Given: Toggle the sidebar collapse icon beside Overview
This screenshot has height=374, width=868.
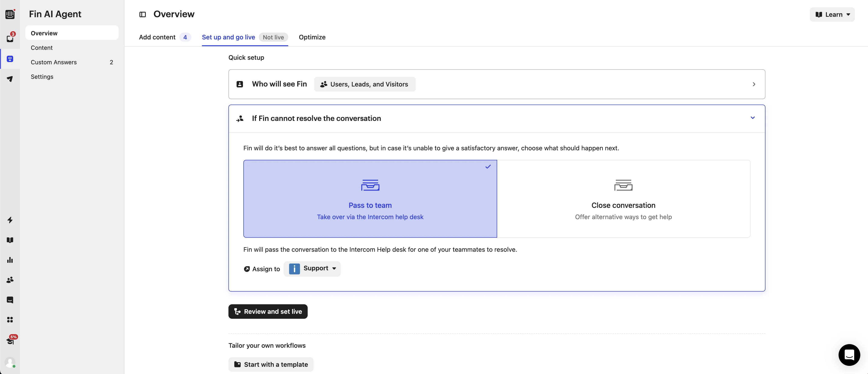Looking at the screenshot, I should click(143, 14).
